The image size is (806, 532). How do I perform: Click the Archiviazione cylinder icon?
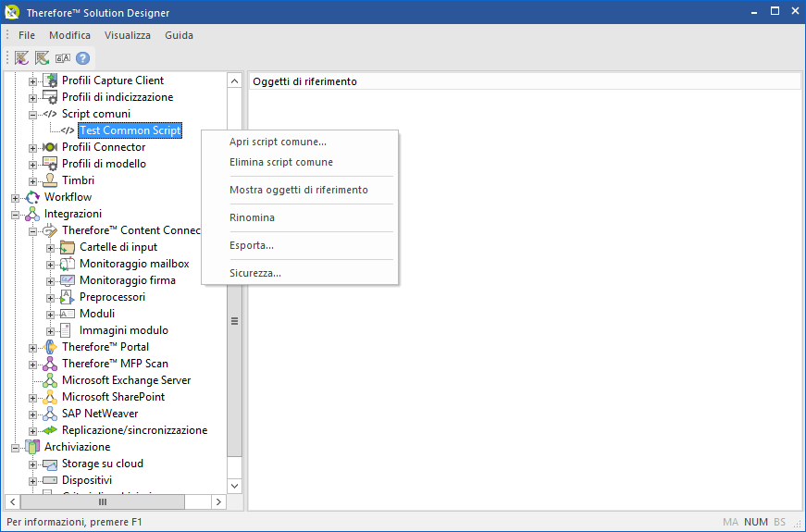tap(32, 447)
